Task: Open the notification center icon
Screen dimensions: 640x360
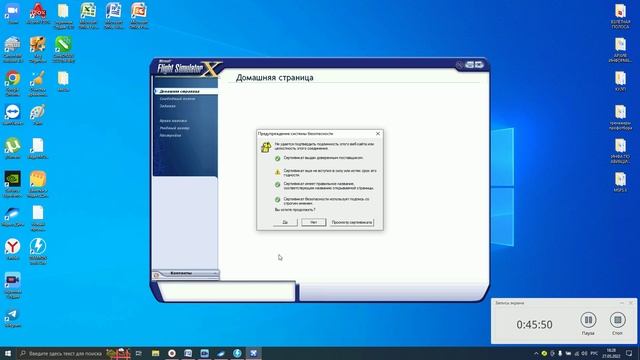Action: coord(629,353)
